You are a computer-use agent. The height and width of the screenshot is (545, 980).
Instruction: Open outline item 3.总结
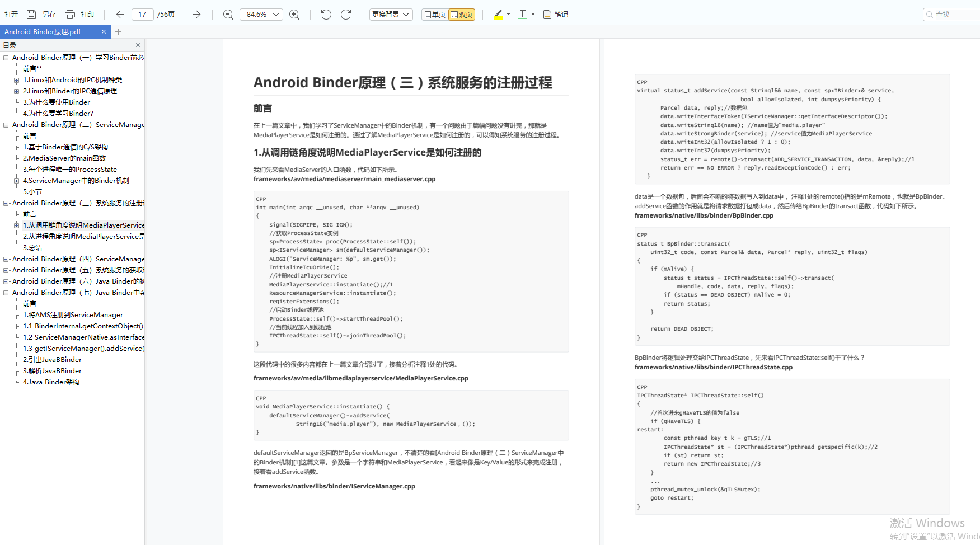[x=32, y=248]
